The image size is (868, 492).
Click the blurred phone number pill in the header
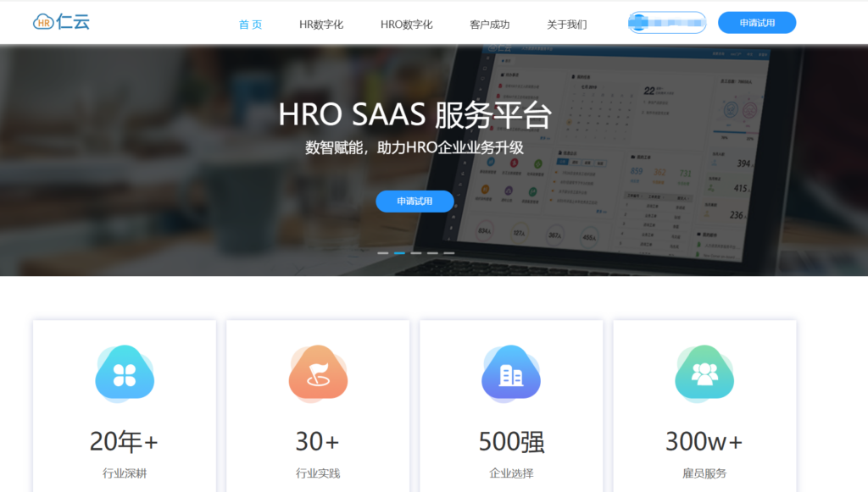666,22
